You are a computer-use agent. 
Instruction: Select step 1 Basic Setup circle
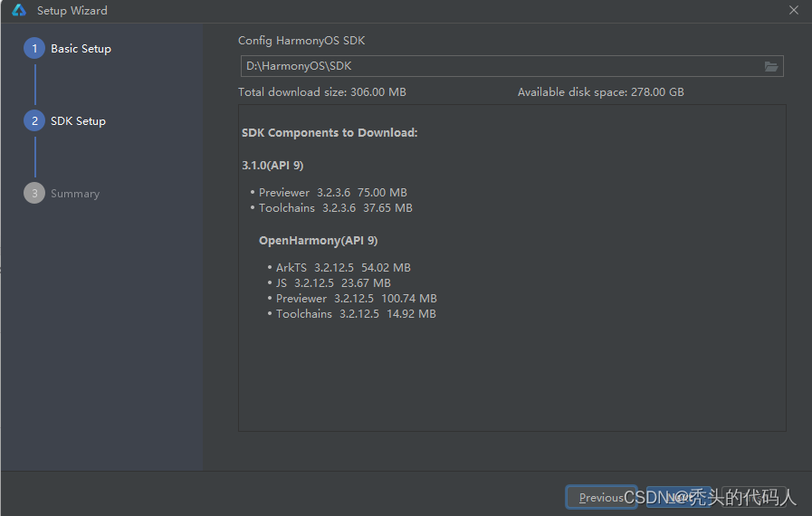pyautogui.click(x=34, y=48)
